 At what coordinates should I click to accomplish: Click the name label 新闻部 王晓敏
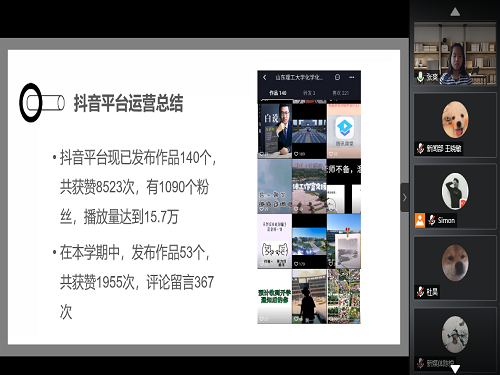coord(444,148)
